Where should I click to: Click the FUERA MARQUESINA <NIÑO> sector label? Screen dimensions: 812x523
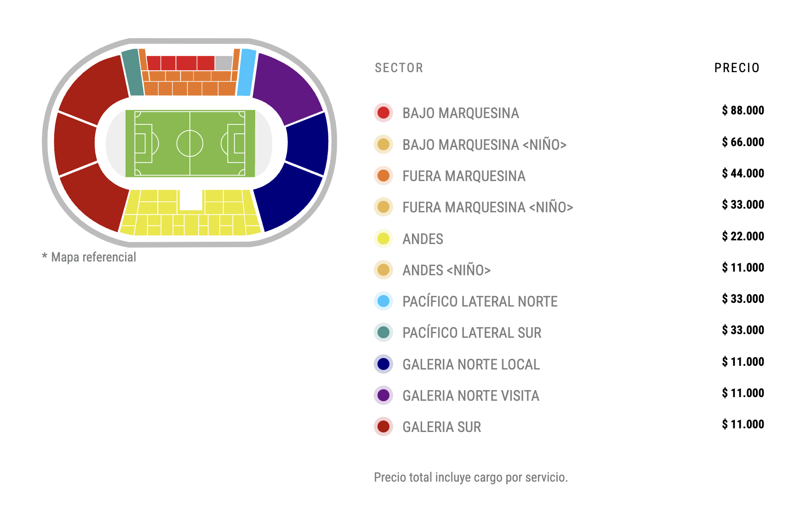pyautogui.click(x=487, y=207)
